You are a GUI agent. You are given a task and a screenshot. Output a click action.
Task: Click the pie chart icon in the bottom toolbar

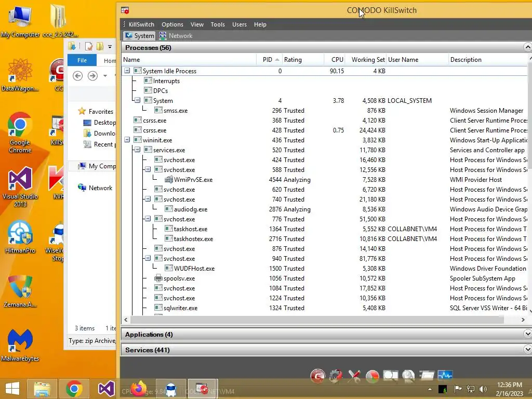[372, 376]
